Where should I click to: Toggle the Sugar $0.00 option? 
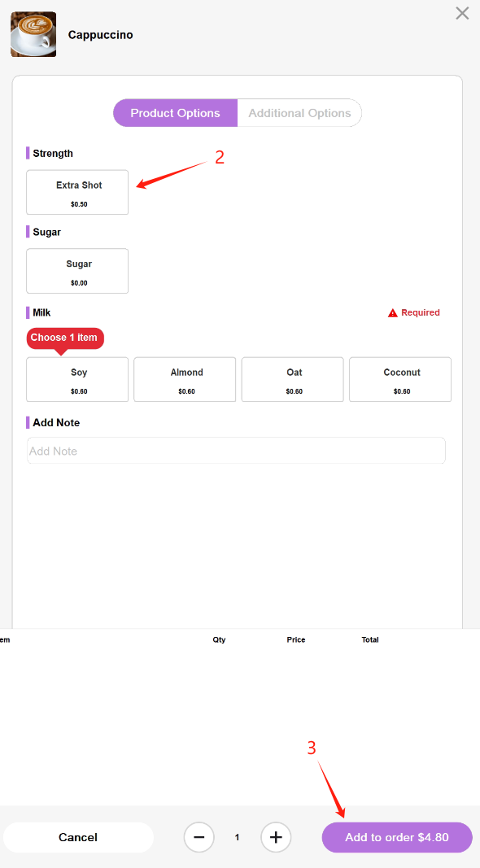point(77,271)
